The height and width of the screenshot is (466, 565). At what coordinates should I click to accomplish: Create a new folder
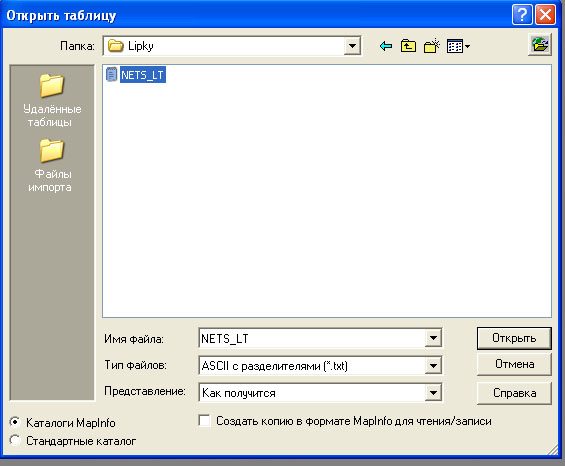432,46
